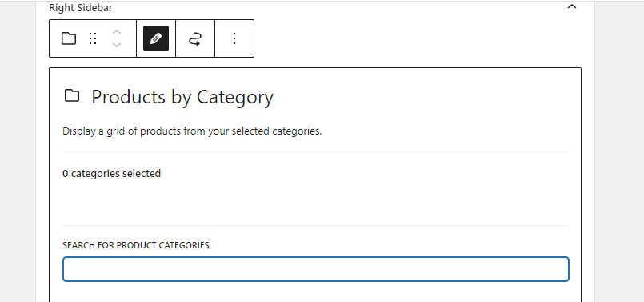Click the SEARCH FOR PRODUCT CATEGORIES label

tap(135, 245)
